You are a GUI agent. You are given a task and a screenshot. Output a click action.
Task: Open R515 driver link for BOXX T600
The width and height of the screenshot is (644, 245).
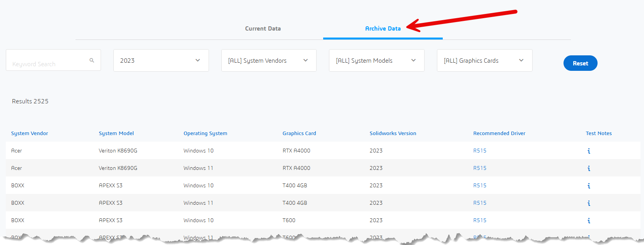tap(480, 220)
